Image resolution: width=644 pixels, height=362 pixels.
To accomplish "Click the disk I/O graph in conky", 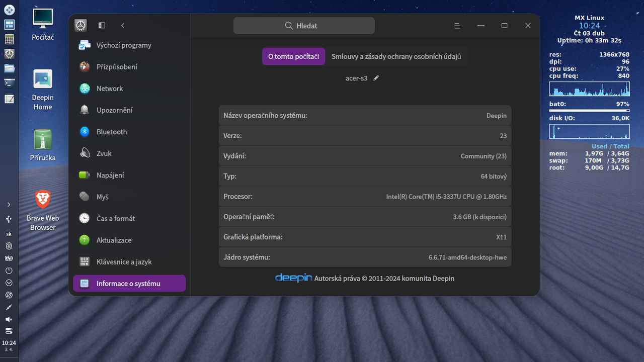I will (x=589, y=132).
